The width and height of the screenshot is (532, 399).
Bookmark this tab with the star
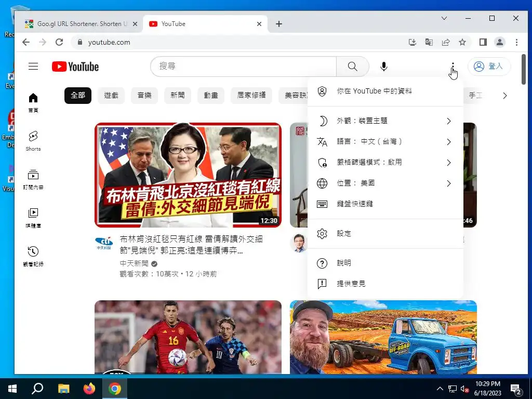tap(462, 42)
